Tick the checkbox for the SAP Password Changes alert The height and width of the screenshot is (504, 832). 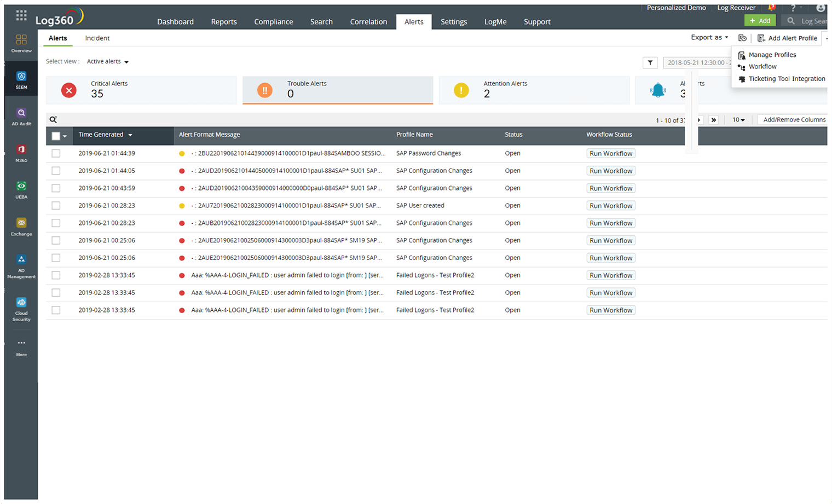tap(55, 153)
